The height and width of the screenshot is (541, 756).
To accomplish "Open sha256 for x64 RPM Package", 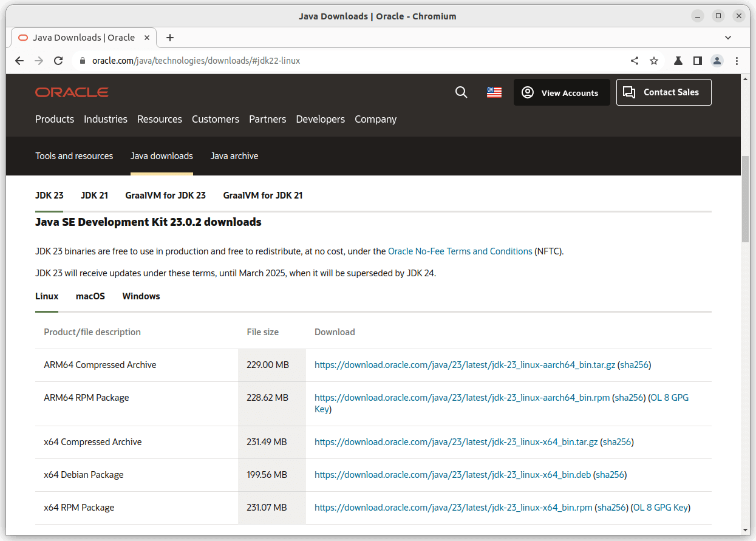I will pos(611,508).
